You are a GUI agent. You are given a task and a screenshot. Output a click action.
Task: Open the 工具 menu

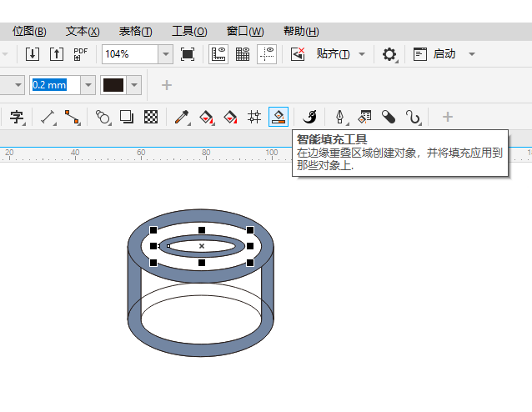coord(189,31)
